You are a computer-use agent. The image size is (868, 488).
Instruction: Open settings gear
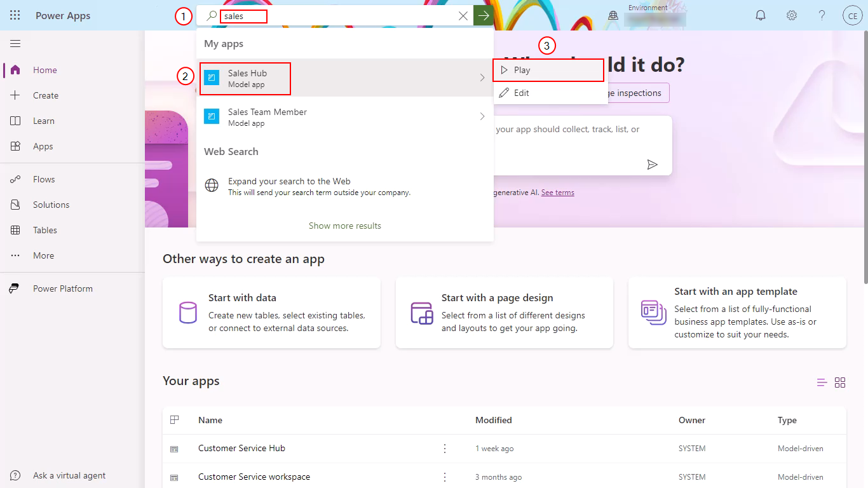point(792,15)
